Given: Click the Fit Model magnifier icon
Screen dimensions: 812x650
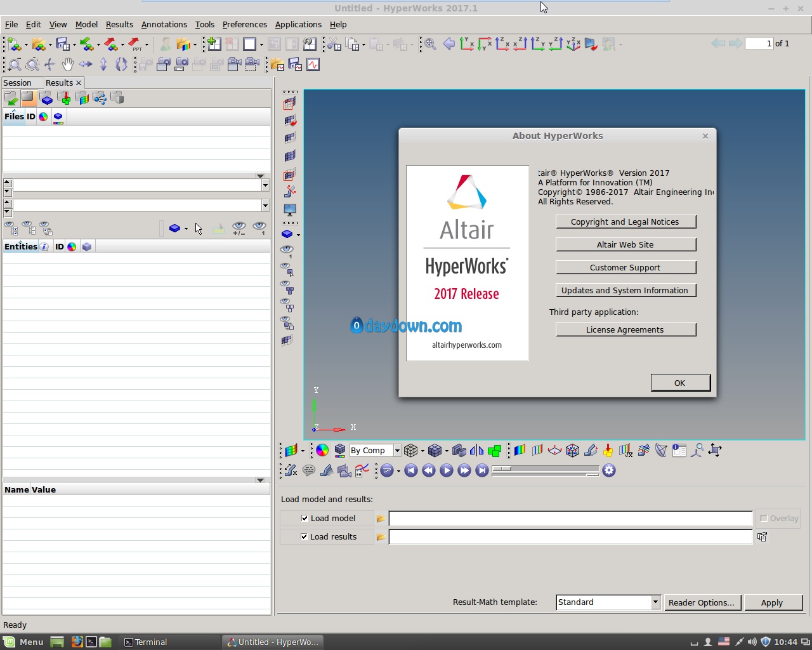Looking at the screenshot, I should tap(430, 44).
